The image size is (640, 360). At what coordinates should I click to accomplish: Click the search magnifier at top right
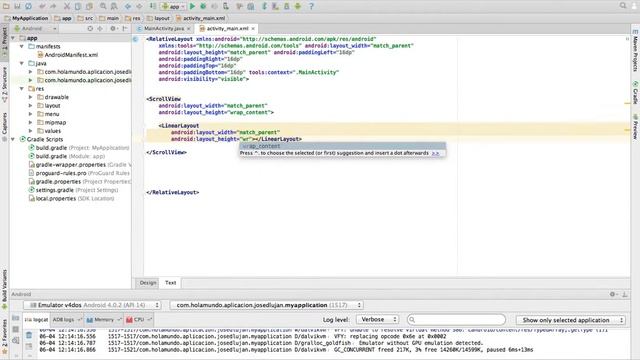pyautogui.click(x=623, y=6)
